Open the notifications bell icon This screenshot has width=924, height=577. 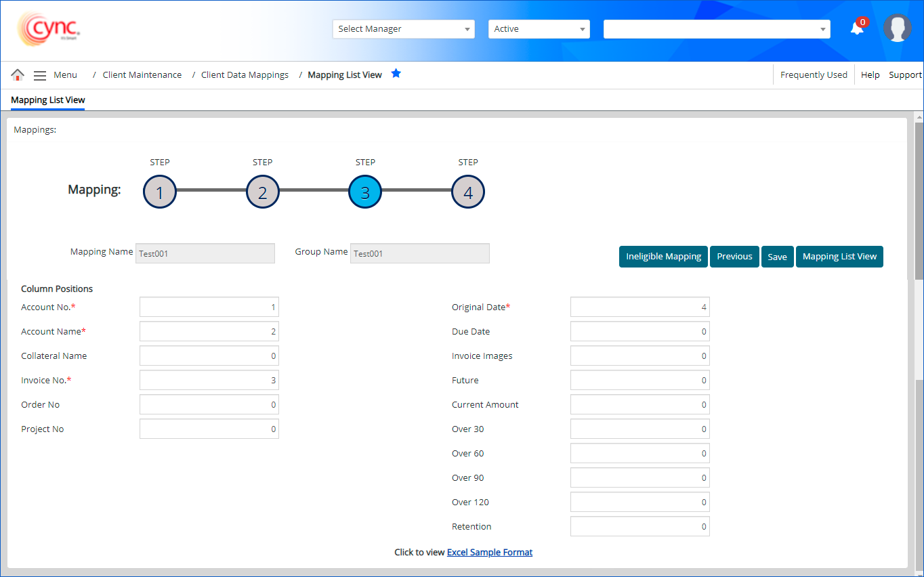tap(857, 28)
